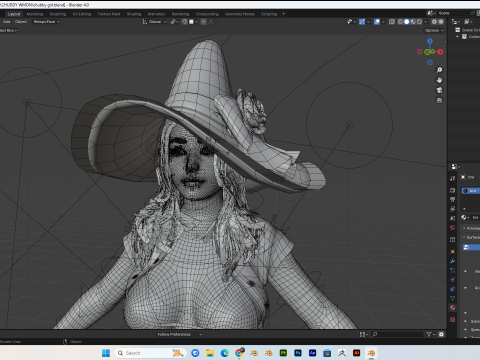Open the Render properties tab
Screen dimensions: 480x360
(452, 190)
